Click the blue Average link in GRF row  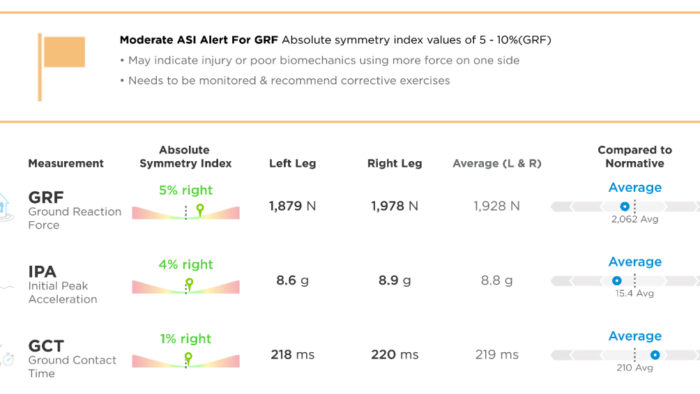pos(635,187)
